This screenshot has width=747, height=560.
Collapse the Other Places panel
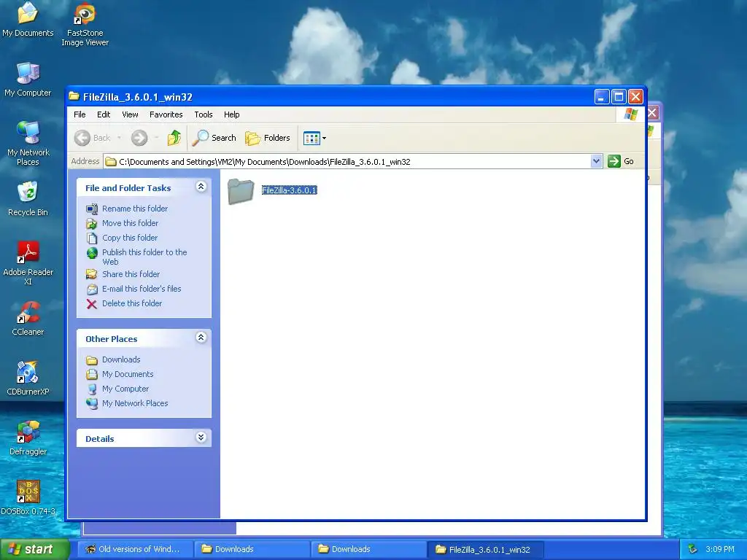click(201, 338)
